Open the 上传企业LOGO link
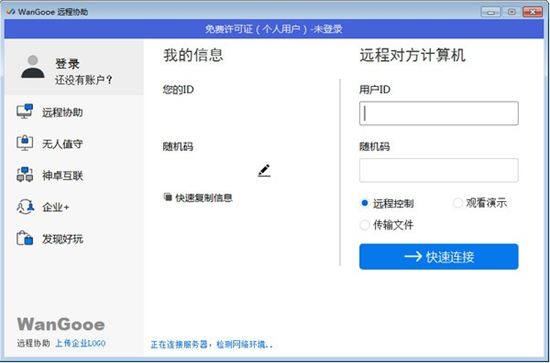550x363 pixels. point(80,343)
